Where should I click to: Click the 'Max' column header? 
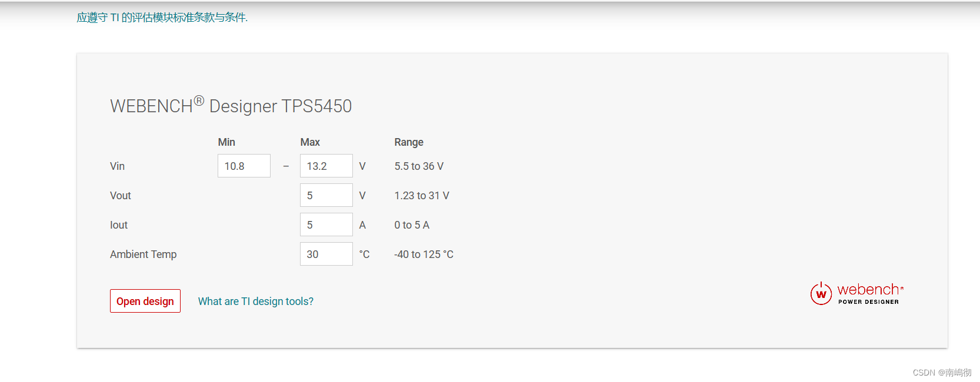[x=310, y=142]
